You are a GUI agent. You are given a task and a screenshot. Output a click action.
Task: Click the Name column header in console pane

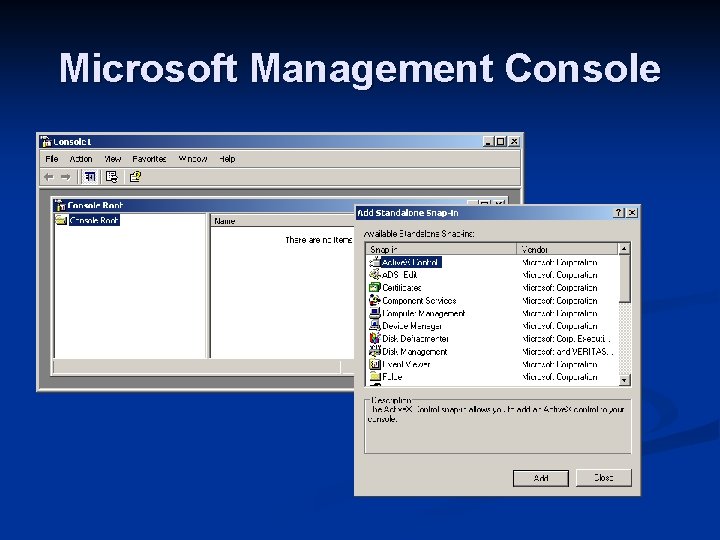[283, 221]
